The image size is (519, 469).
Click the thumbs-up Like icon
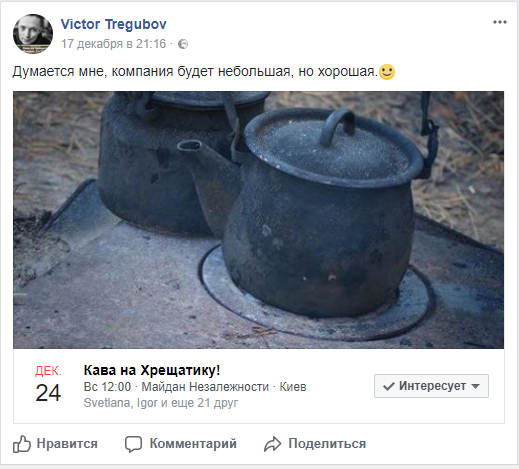(22, 444)
